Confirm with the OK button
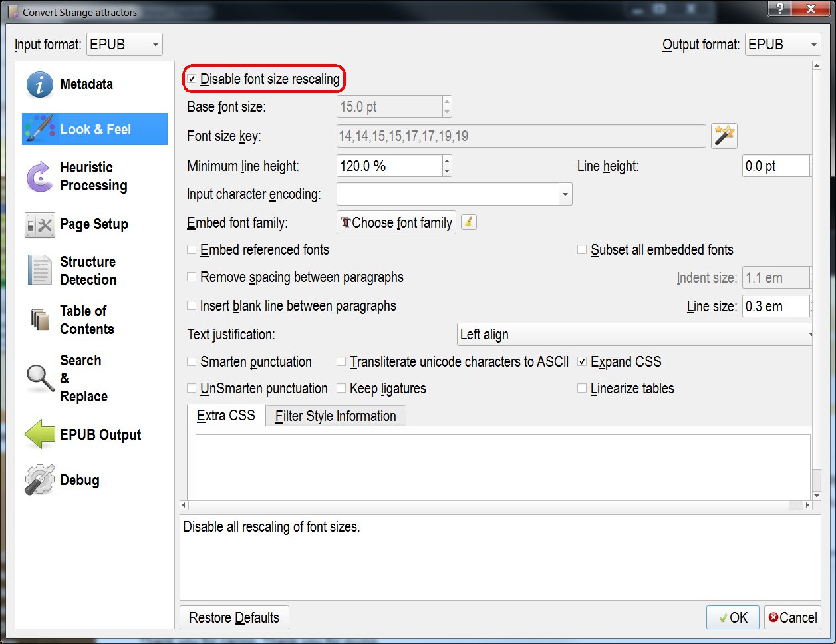Viewport: 836px width, 644px height. point(734,617)
